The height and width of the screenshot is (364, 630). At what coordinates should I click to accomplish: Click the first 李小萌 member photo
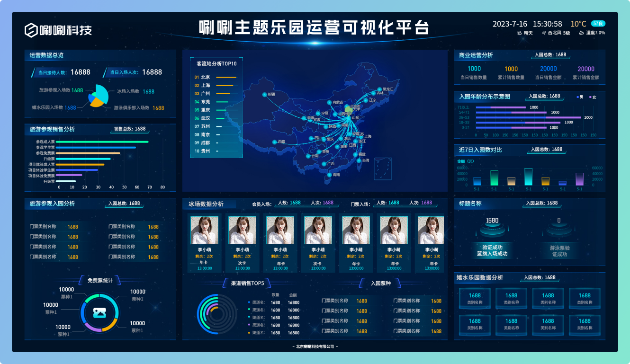tap(205, 230)
